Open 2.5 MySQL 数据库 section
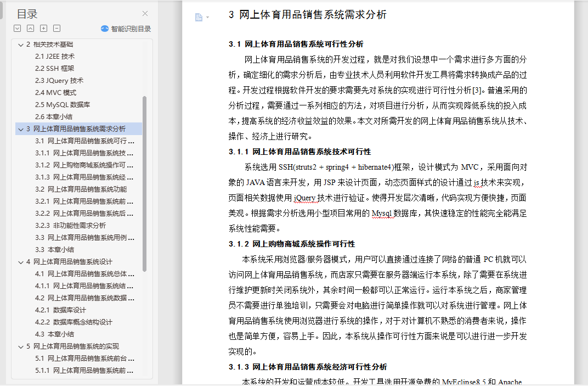Screen dimensions: 588x386 pos(63,104)
